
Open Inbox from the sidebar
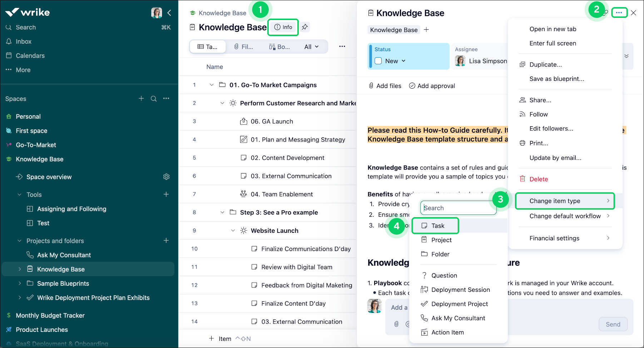click(x=23, y=41)
